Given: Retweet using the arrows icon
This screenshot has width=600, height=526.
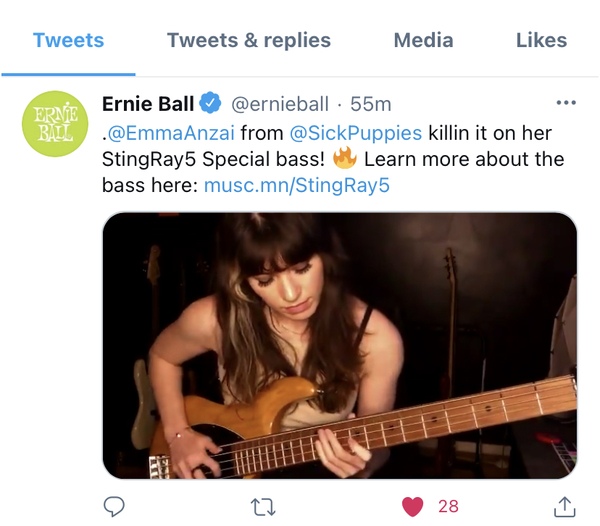Looking at the screenshot, I should click(x=263, y=507).
